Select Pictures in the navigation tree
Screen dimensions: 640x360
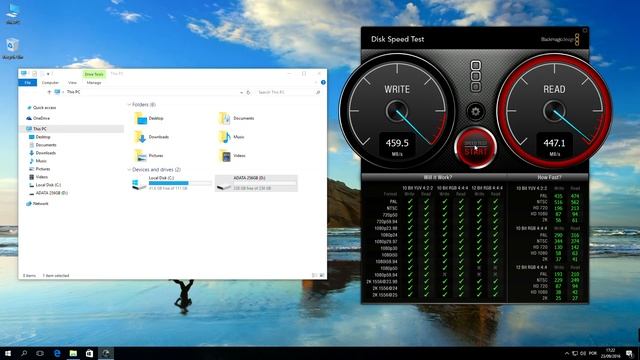coord(42,169)
